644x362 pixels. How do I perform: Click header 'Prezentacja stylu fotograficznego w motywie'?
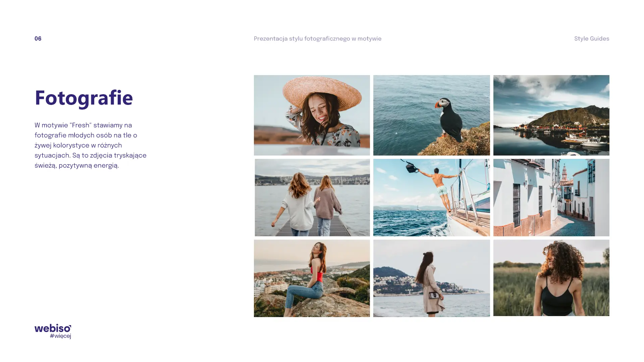point(318,39)
